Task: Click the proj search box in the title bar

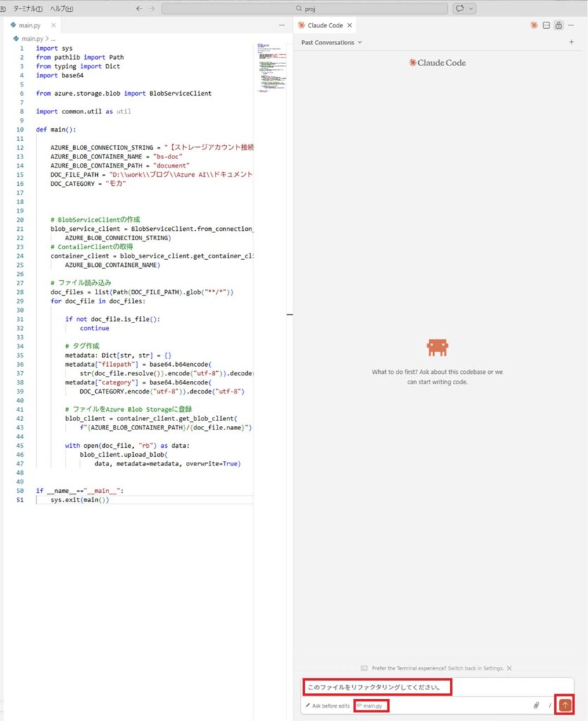Action: (304, 8)
